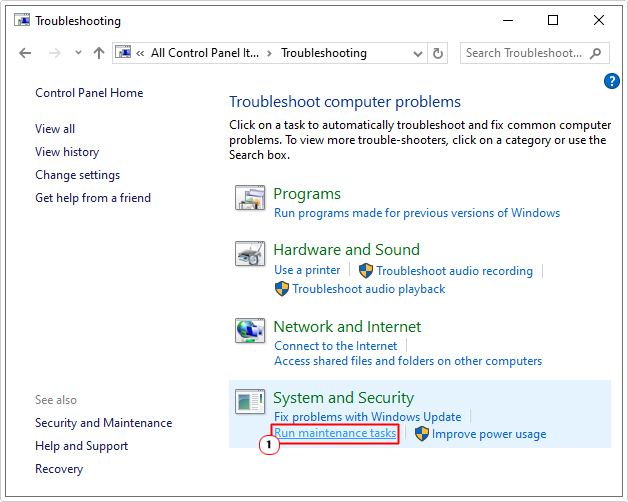Open the View all link
The width and height of the screenshot is (628, 502).
[55, 129]
